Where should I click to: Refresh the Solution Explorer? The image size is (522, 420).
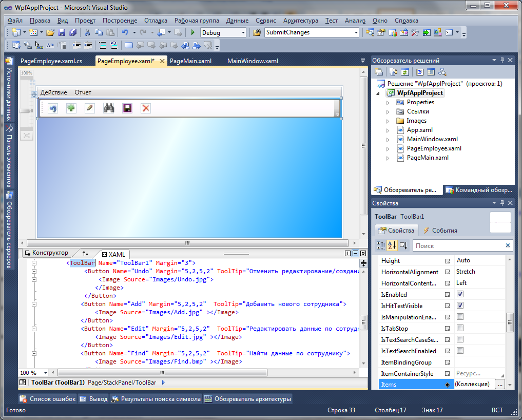click(405, 72)
